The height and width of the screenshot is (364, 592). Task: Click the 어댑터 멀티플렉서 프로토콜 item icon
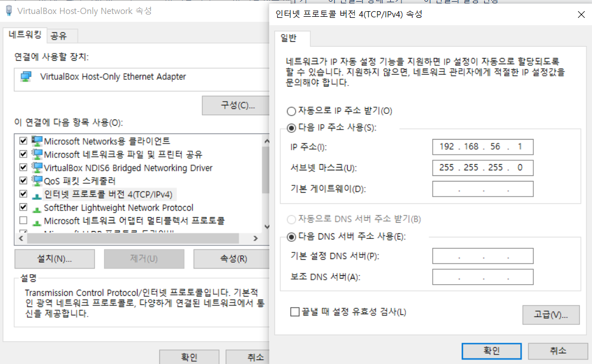point(37,222)
